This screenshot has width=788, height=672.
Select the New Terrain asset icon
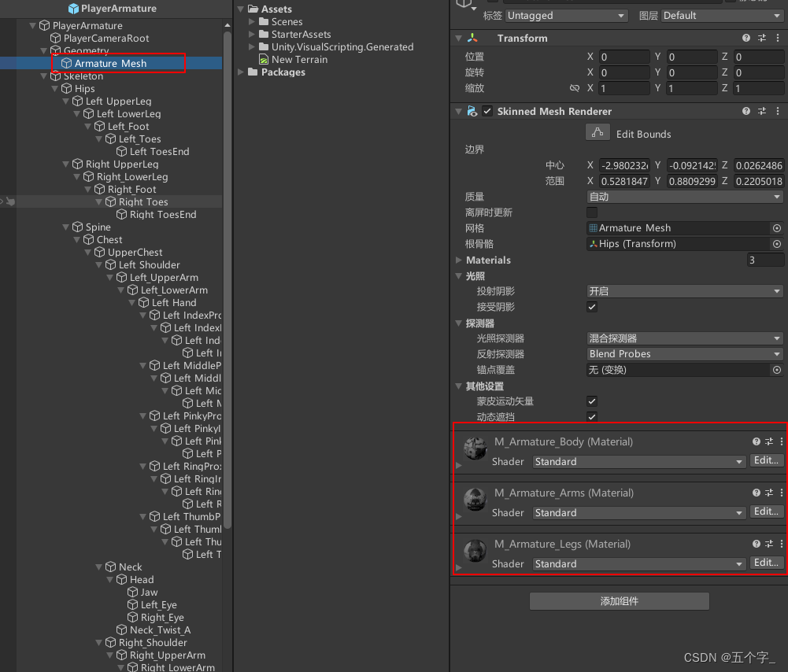pyautogui.click(x=264, y=59)
